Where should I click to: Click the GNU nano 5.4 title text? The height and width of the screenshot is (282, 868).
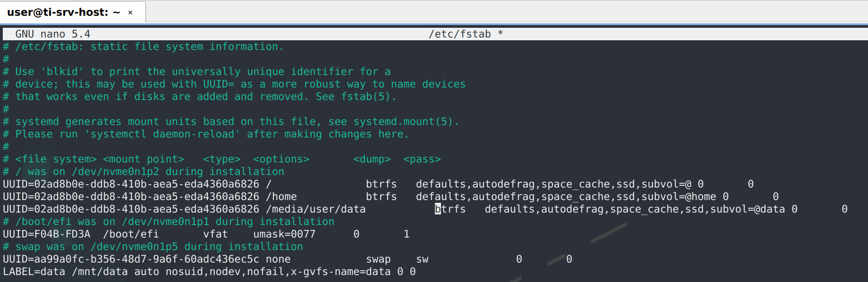coord(52,34)
